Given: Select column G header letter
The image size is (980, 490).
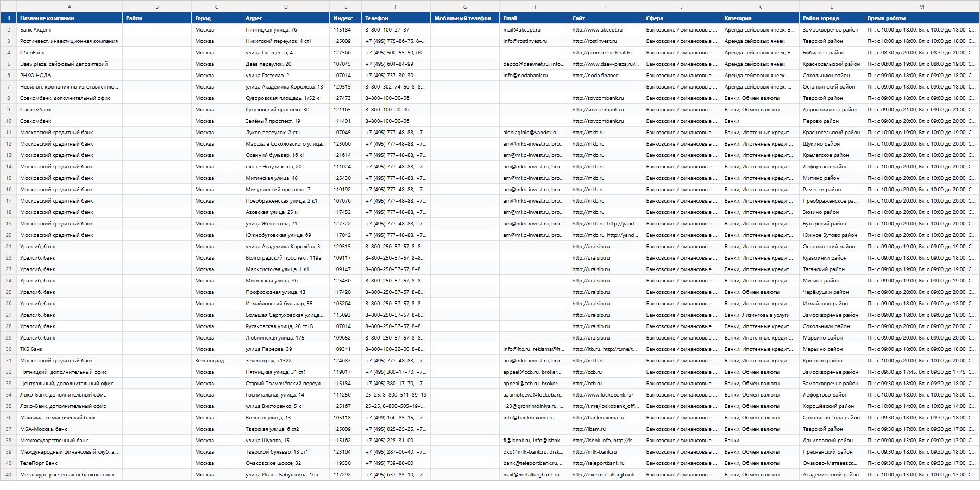Looking at the screenshot, I should coord(465,7).
